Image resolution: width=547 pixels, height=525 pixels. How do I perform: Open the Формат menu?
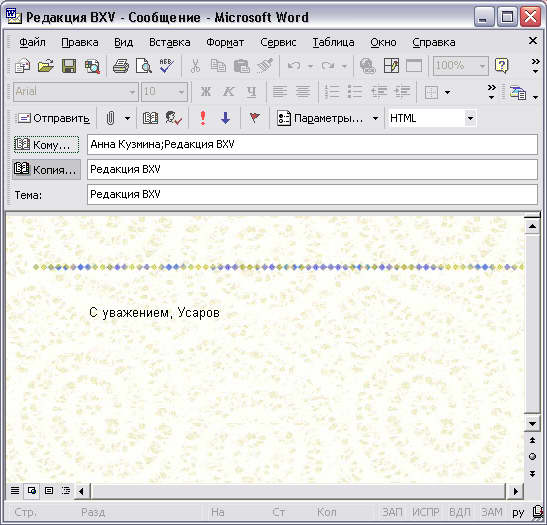pyautogui.click(x=225, y=42)
